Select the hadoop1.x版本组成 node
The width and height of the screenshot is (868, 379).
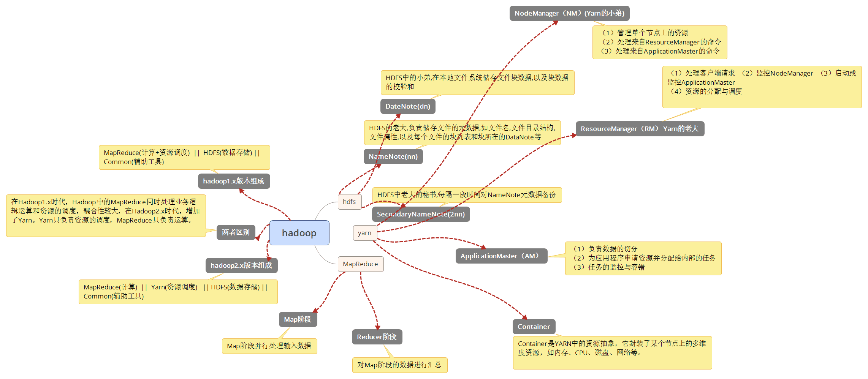(x=234, y=181)
